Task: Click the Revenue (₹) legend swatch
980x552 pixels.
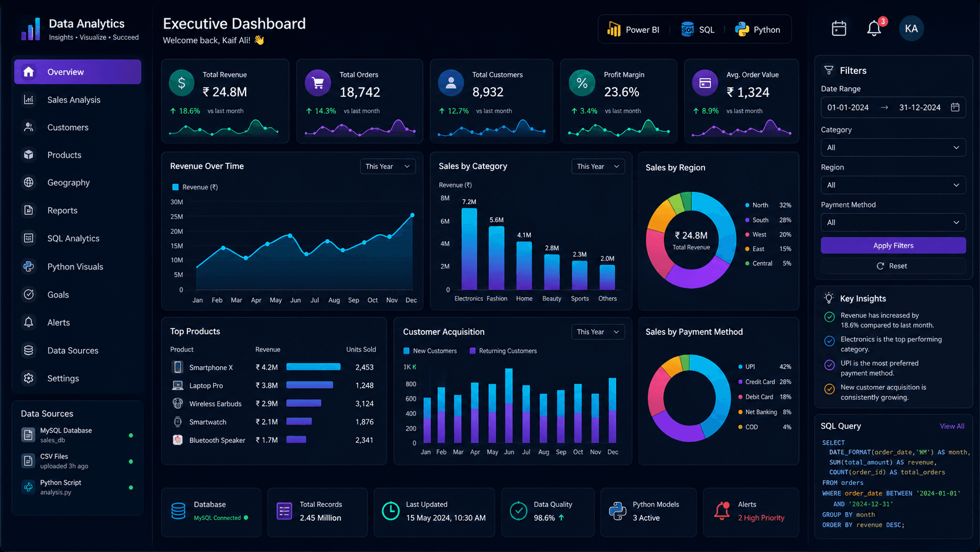Action: point(175,187)
